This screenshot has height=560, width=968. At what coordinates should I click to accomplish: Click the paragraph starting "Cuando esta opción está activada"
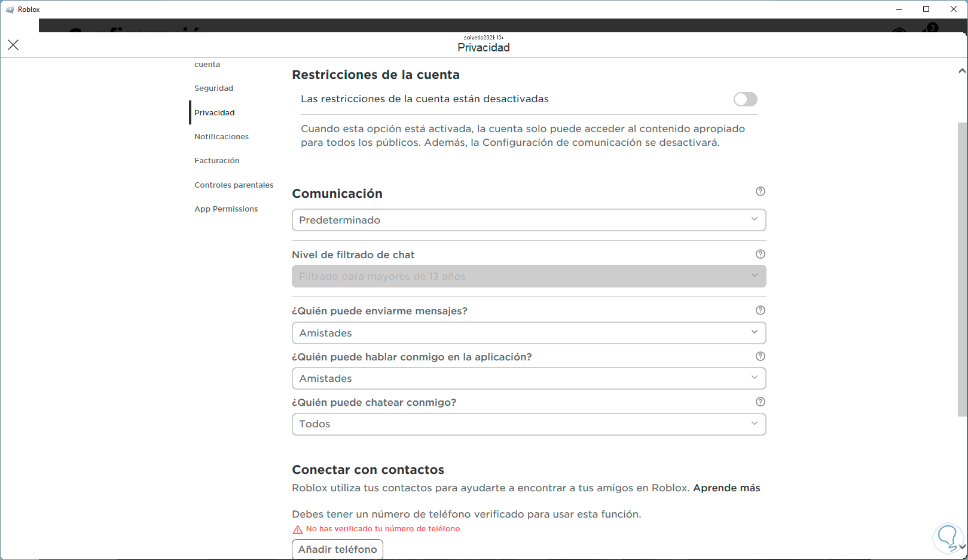coord(523,136)
